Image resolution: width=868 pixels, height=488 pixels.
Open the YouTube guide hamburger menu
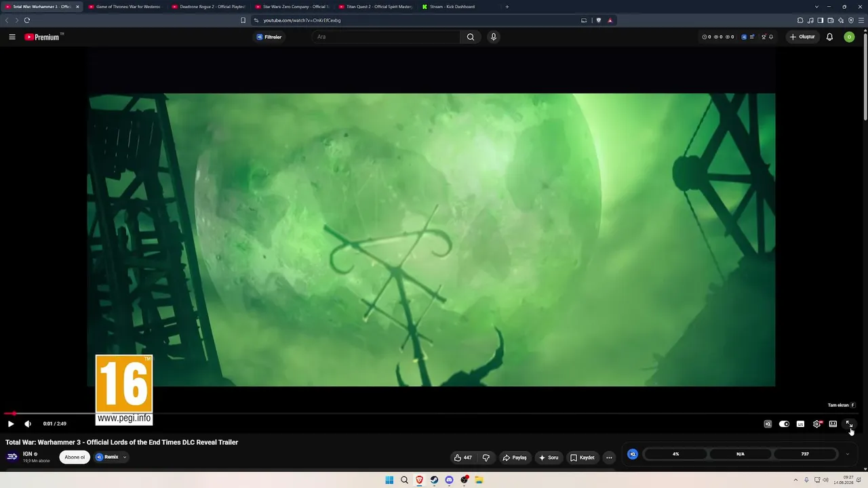(x=12, y=37)
